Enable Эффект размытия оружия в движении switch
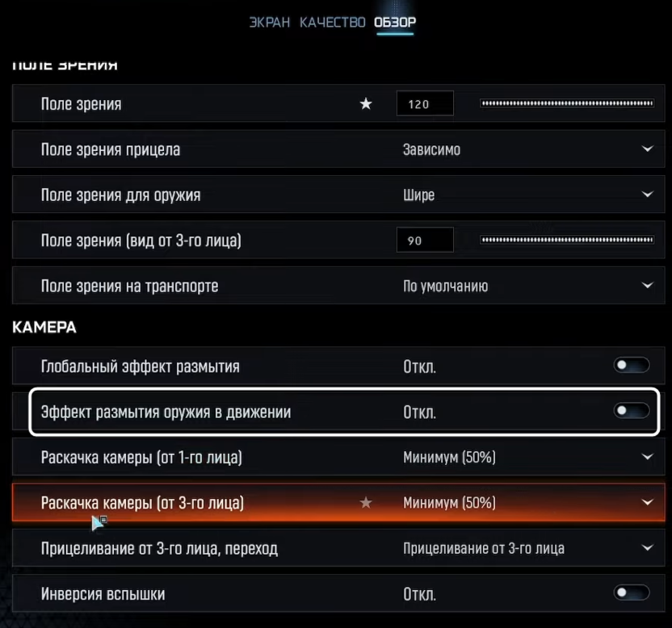672x628 pixels. click(631, 412)
